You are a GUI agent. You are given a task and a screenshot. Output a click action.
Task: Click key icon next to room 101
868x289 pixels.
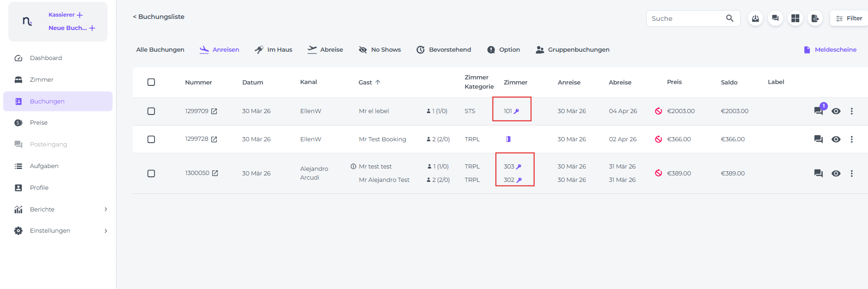point(517,111)
